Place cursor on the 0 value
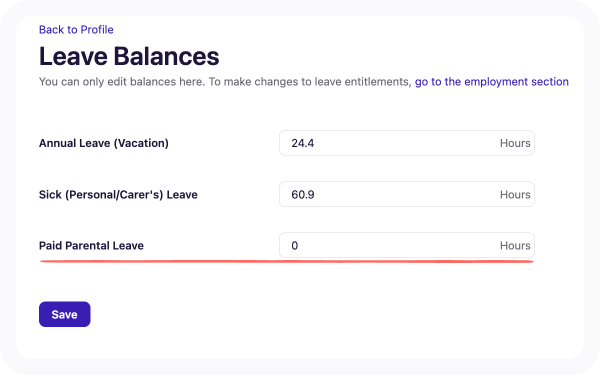Viewport: 600px width, 375px height. pyautogui.click(x=294, y=245)
